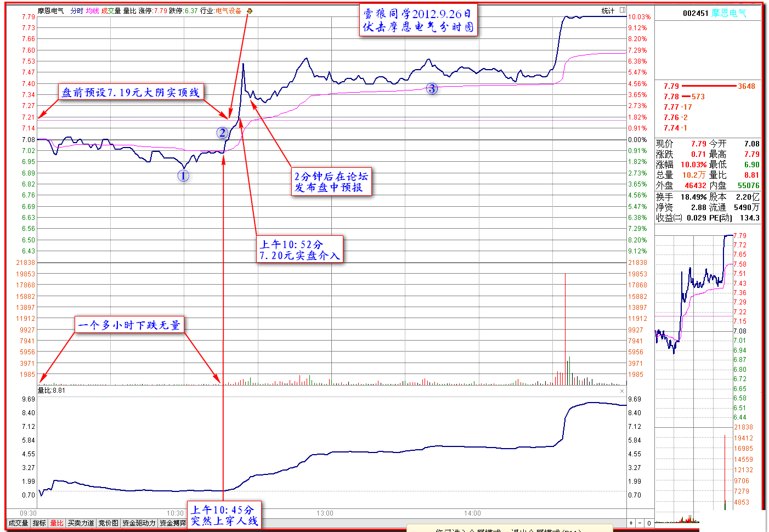
Task: Click the 今开 7.08 value
Action: pyautogui.click(x=752, y=144)
